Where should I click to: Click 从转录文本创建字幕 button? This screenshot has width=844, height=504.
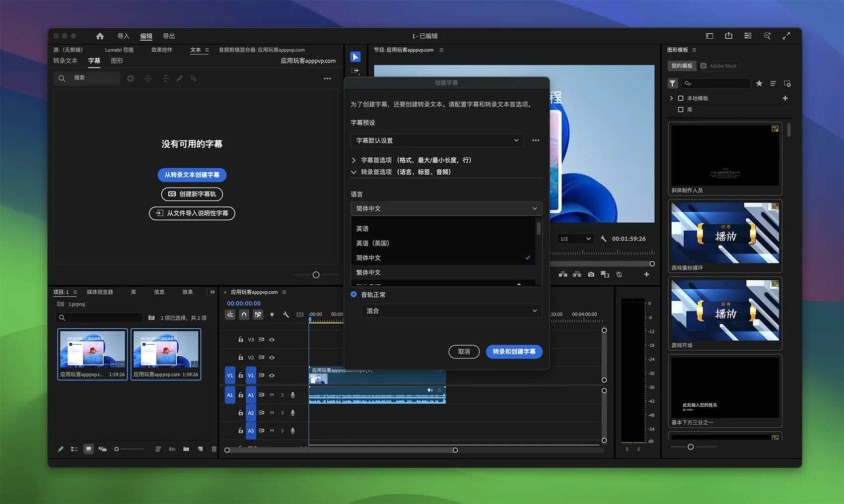pos(192,175)
